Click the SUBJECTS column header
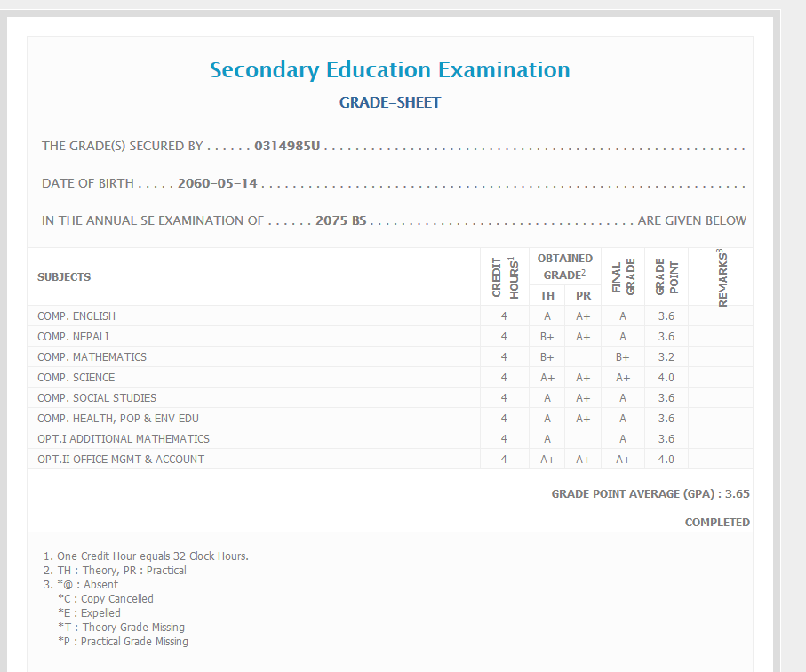The width and height of the screenshot is (806, 672). coord(64,277)
